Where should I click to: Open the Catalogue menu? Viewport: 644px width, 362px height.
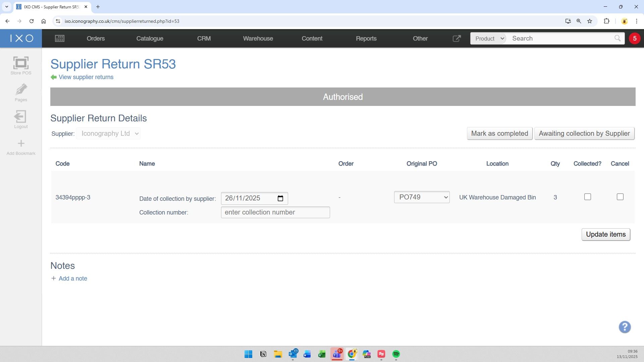click(150, 39)
